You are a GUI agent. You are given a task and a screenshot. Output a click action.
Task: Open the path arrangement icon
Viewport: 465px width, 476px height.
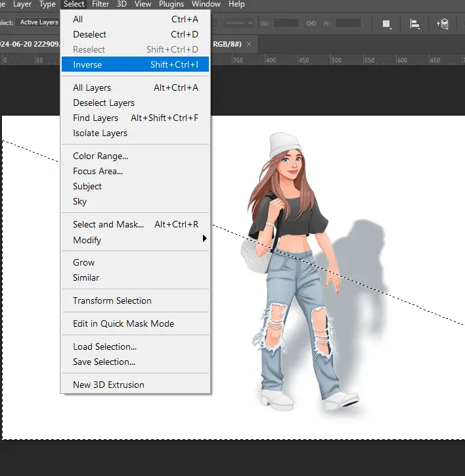tap(443, 24)
